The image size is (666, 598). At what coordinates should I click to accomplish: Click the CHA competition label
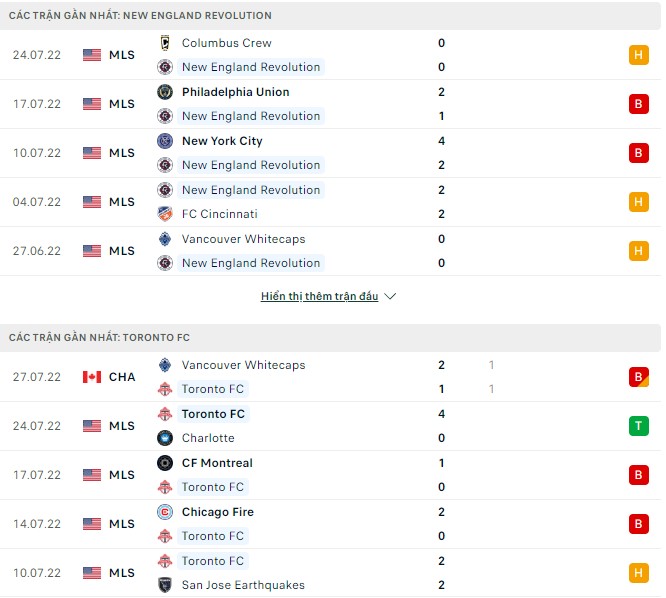(122, 377)
